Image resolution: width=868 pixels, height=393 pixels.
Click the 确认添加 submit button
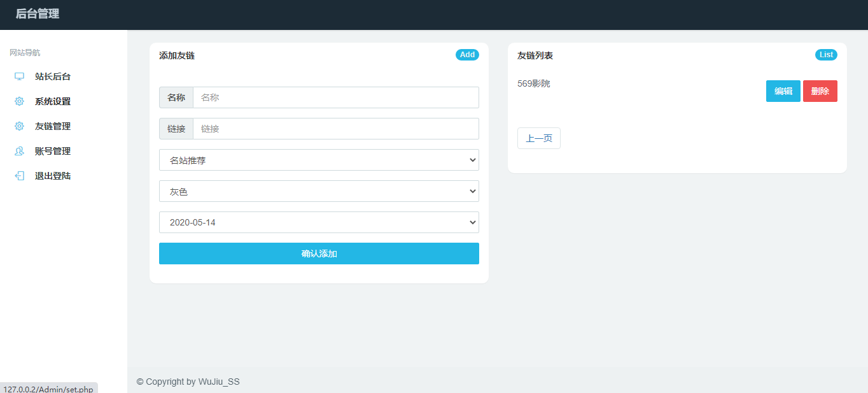coord(319,254)
